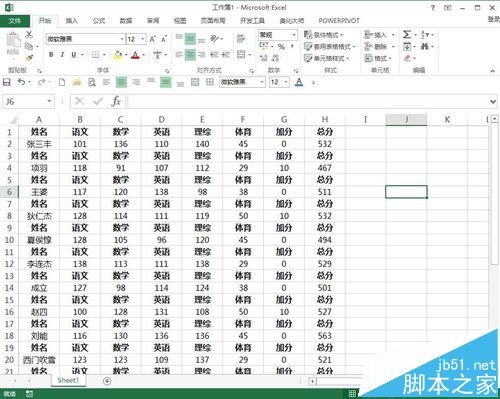
Task: Open the ribbon font size 12 dropdown
Action: [143, 39]
